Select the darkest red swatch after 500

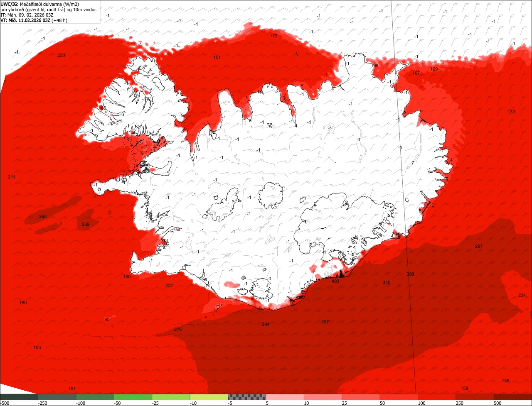513,397
